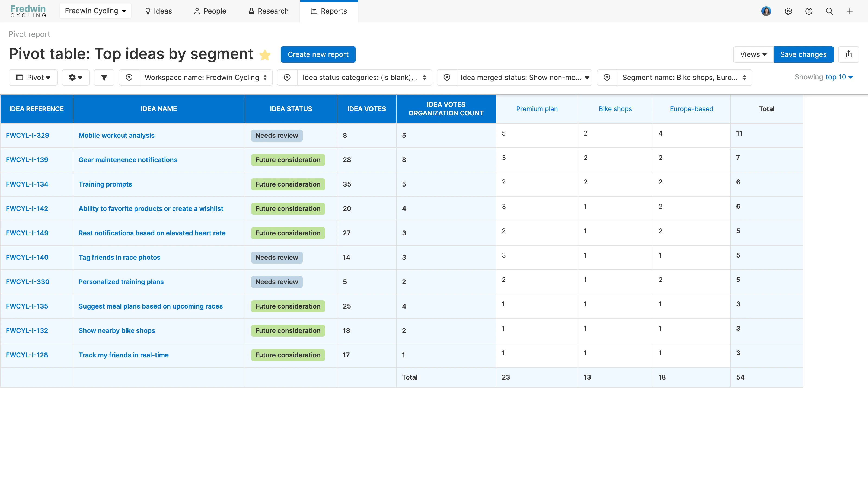This screenshot has height=488, width=868.
Task: Click the search magnifier icon
Action: (829, 11)
